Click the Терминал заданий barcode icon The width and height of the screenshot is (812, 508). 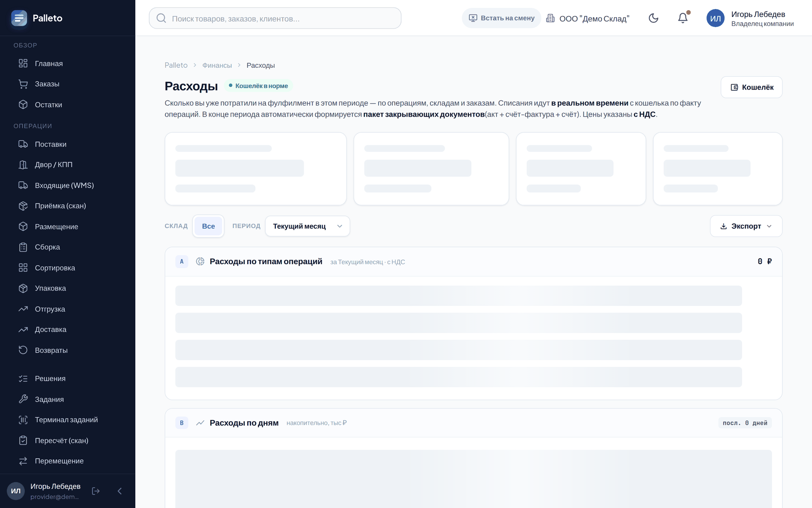click(23, 420)
